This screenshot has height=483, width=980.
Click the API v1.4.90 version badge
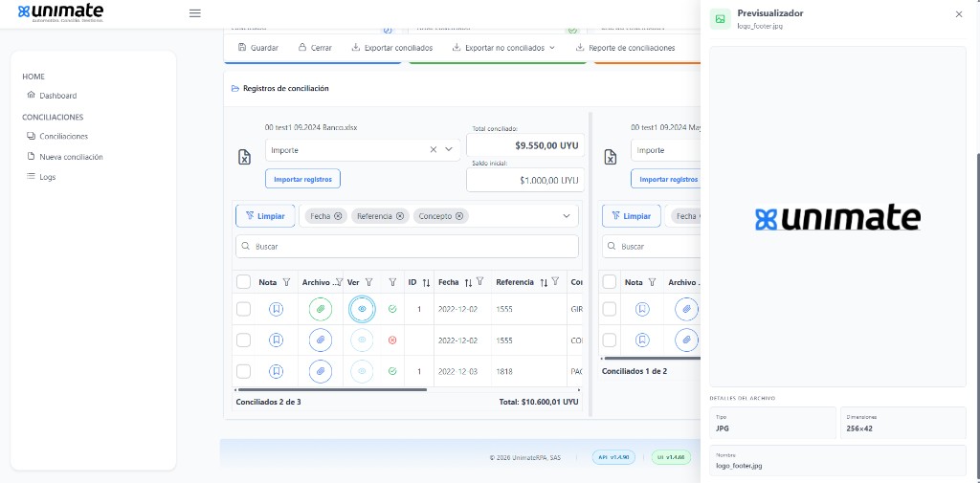coord(613,457)
